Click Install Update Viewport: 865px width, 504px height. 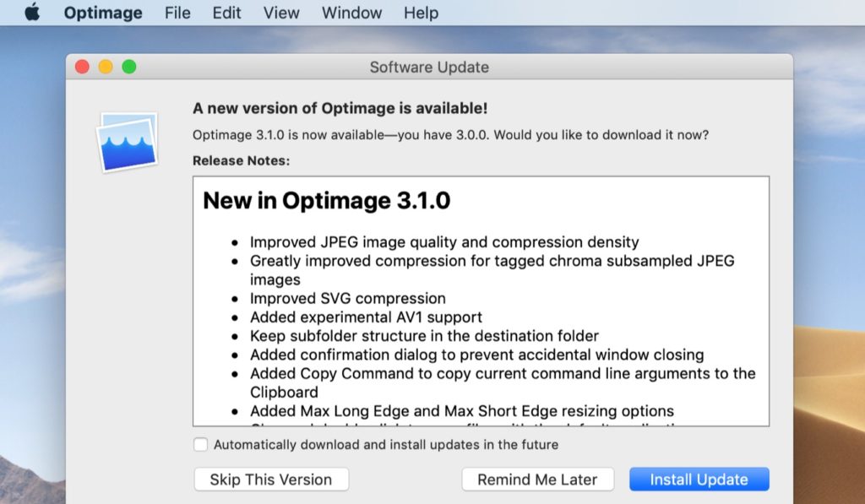(699, 479)
